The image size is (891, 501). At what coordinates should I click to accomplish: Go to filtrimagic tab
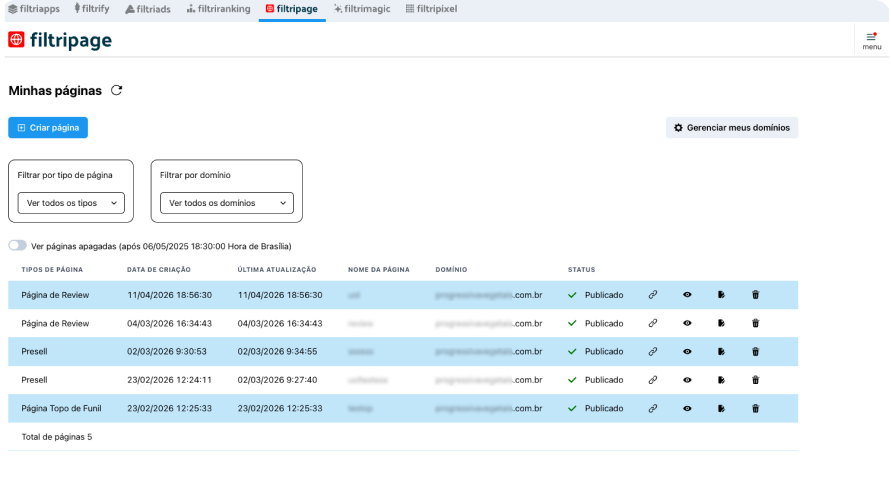click(x=361, y=8)
